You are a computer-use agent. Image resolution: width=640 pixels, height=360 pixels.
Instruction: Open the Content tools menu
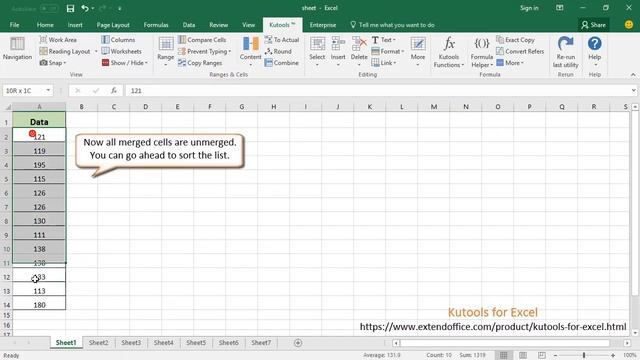click(250, 52)
